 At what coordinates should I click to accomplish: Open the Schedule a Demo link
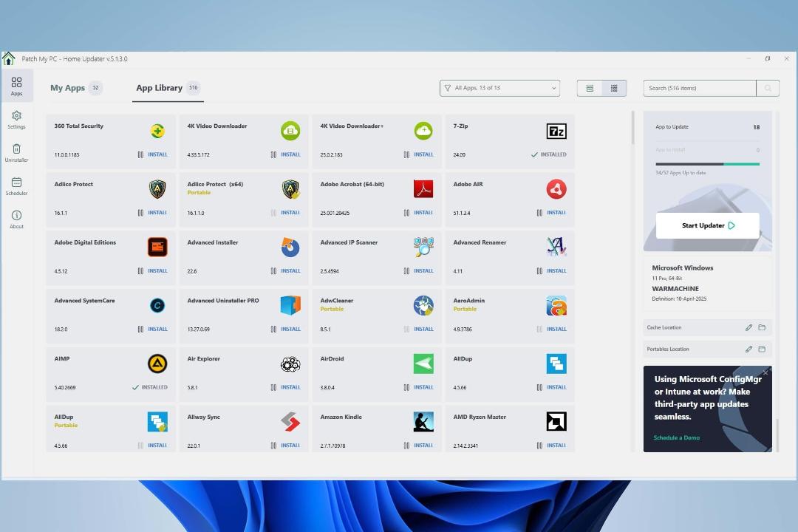pos(676,438)
